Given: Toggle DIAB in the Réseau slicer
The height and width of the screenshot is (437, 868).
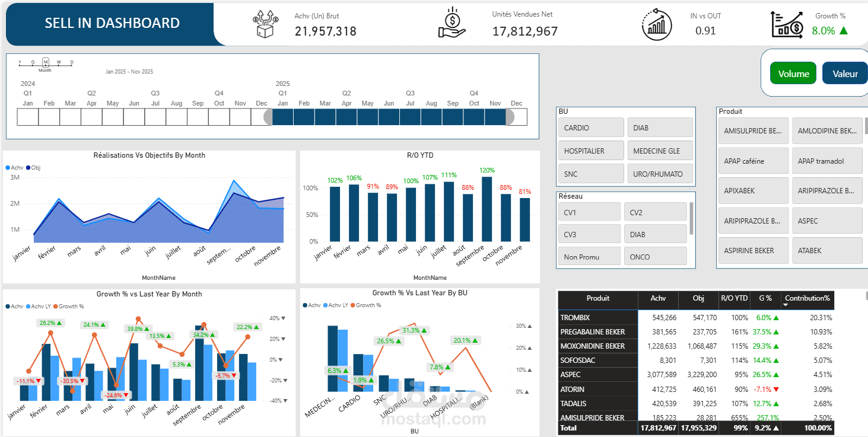Looking at the screenshot, I should pos(655,234).
